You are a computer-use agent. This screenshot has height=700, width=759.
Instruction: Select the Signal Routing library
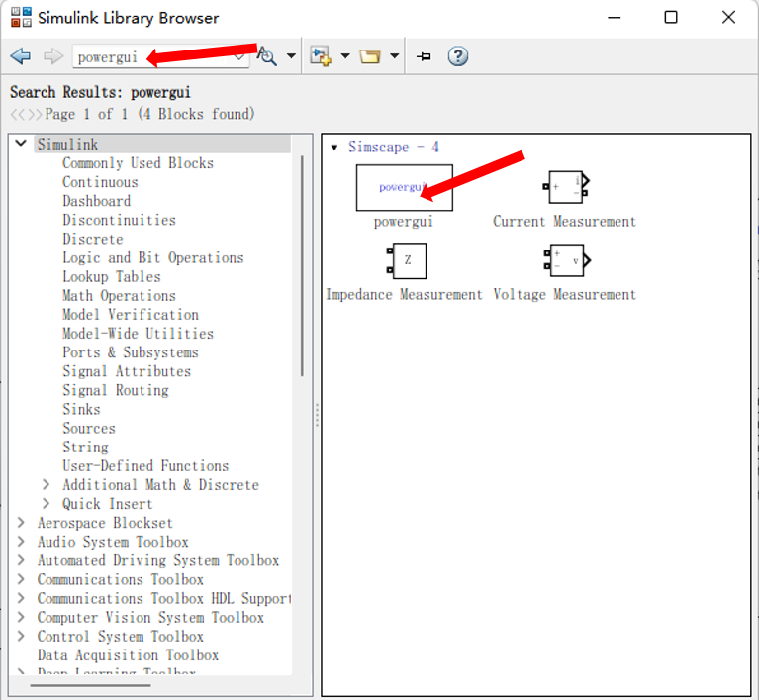(x=115, y=390)
